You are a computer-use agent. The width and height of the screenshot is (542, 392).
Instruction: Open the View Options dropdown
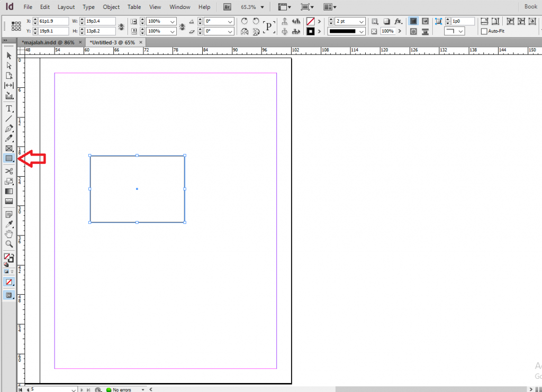click(x=284, y=7)
